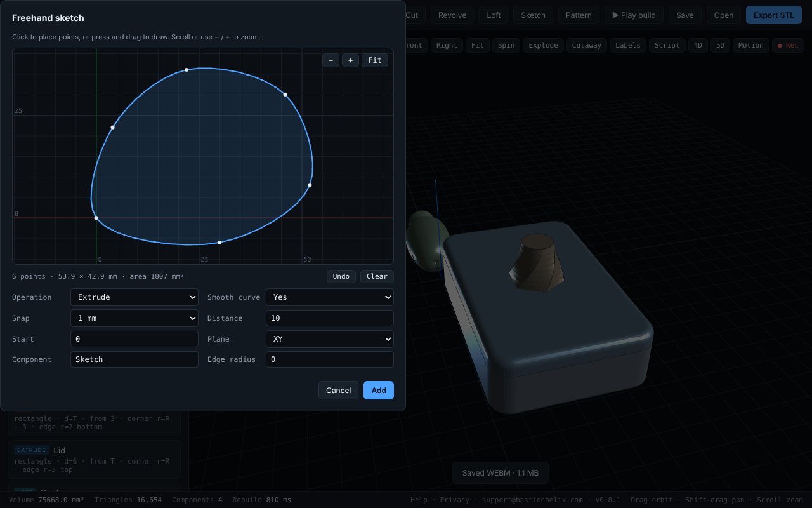The height and width of the screenshot is (508, 812).
Task: Click the Open button in top toolbar
Action: [x=724, y=15]
